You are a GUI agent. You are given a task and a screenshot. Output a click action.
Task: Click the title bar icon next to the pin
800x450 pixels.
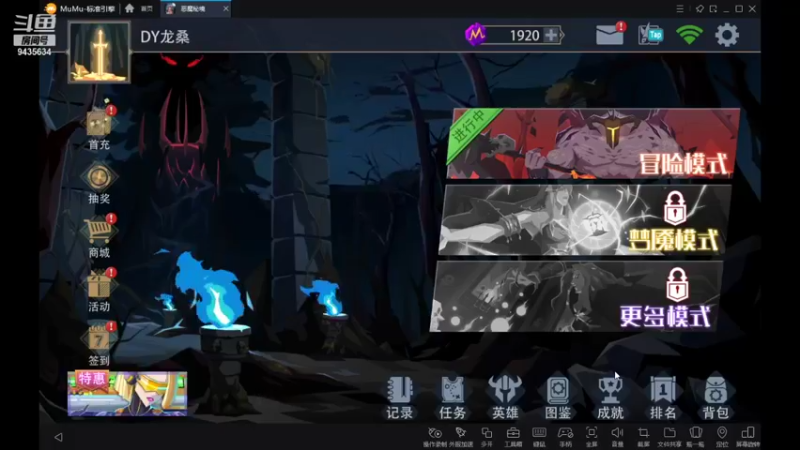tap(713, 9)
